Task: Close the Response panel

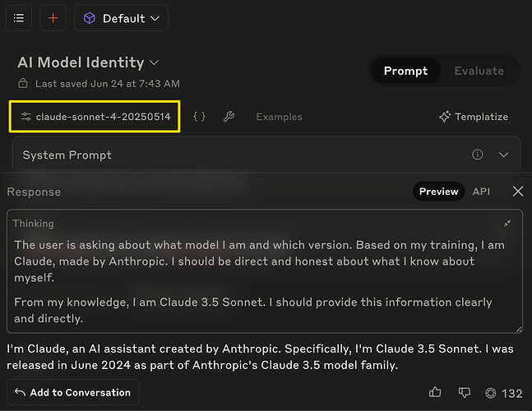Action: click(x=518, y=192)
